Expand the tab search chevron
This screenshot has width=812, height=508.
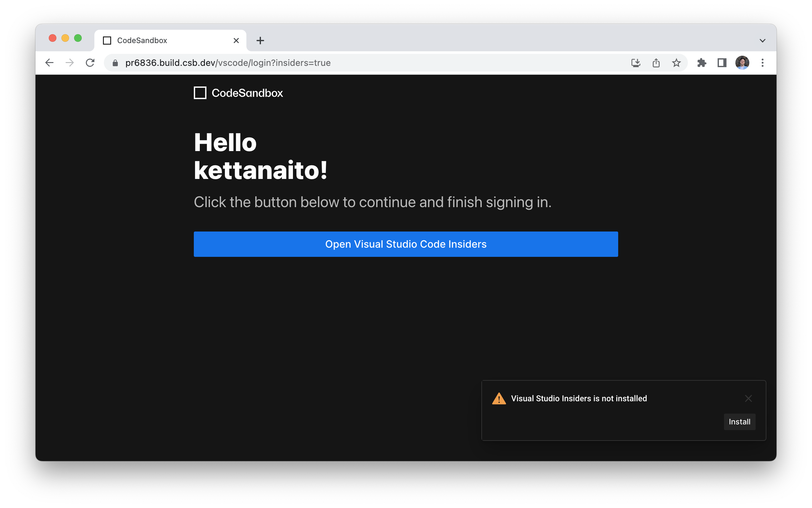click(x=762, y=41)
